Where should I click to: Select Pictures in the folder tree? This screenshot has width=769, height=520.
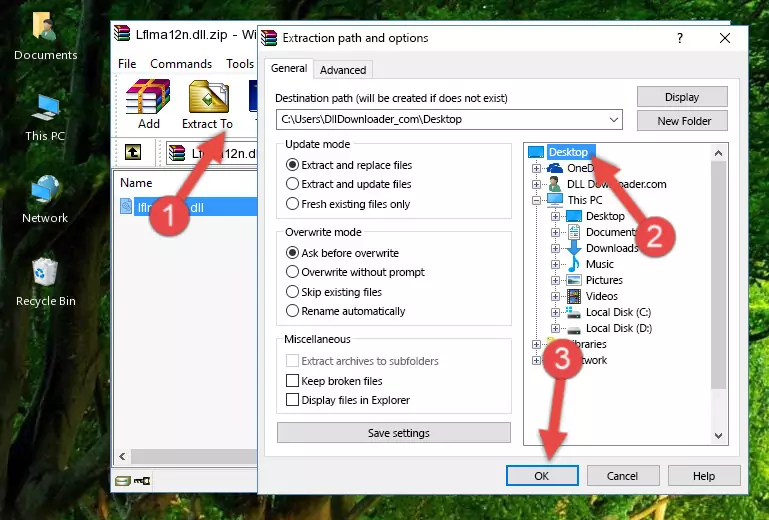(604, 280)
